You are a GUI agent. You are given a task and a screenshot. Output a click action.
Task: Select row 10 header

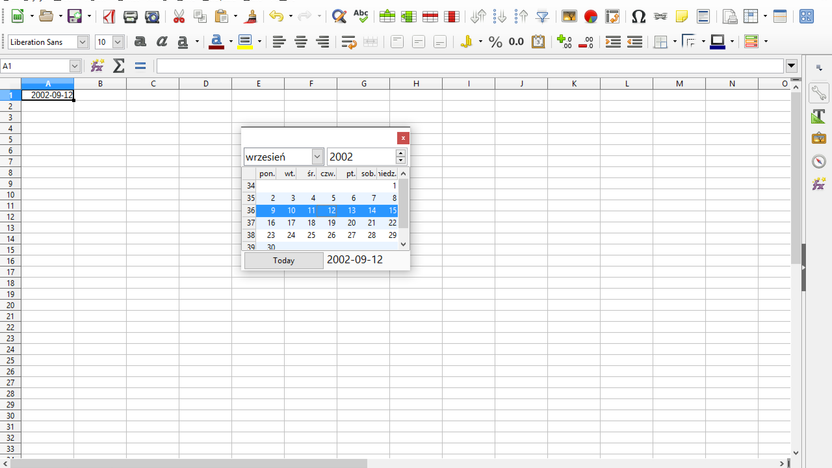tap(11, 195)
